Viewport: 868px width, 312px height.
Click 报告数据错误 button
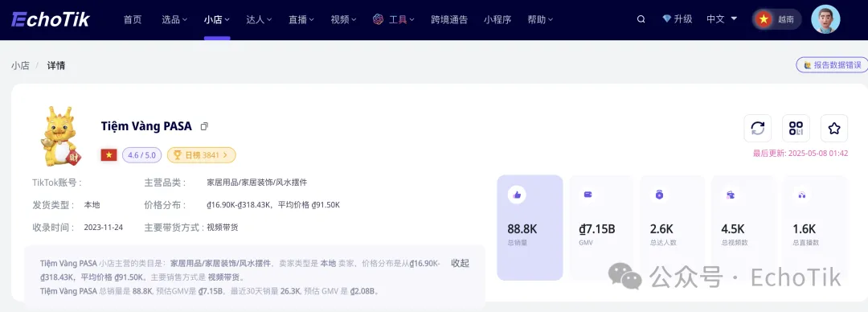tap(832, 65)
